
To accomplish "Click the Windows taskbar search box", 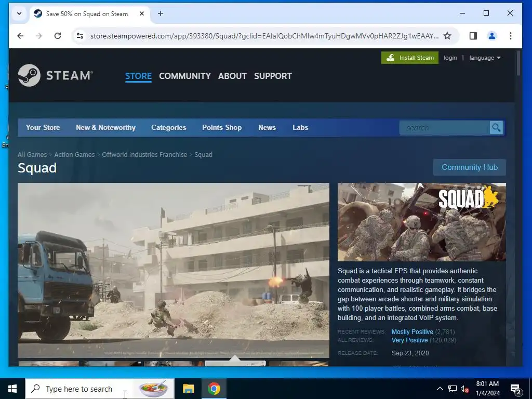I will pyautogui.click(x=100, y=389).
